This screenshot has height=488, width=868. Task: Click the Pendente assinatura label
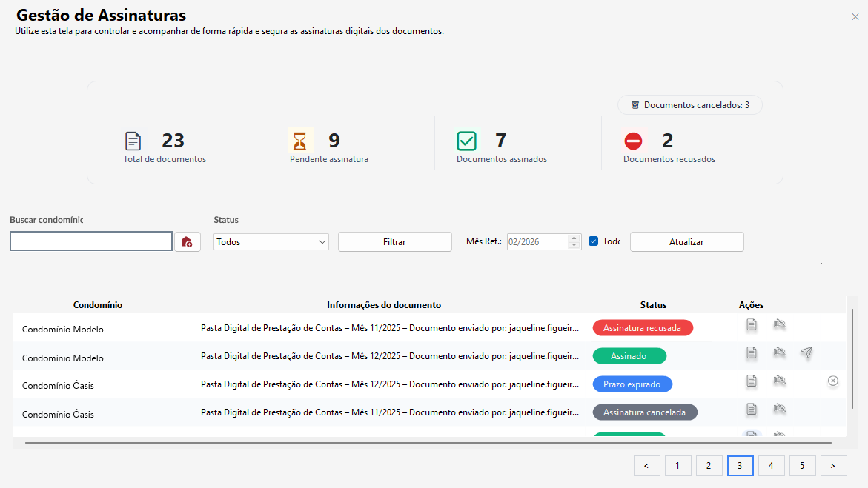329,159
